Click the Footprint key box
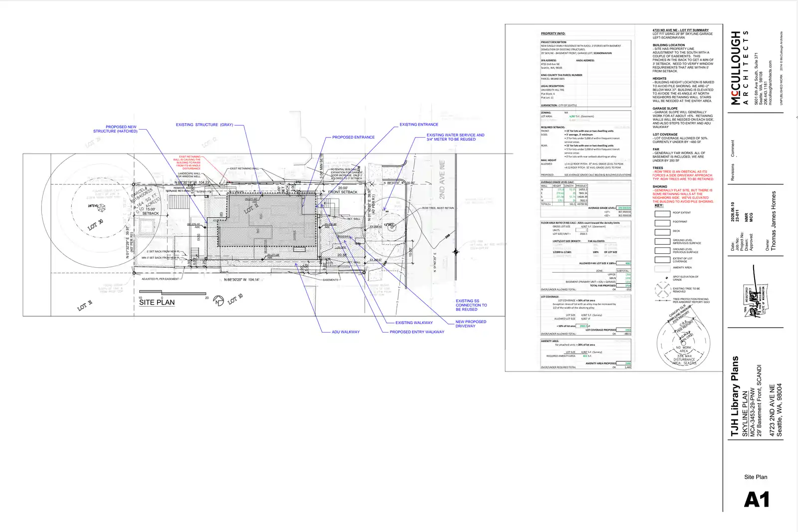 pyautogui.click(x=662, y=222)
